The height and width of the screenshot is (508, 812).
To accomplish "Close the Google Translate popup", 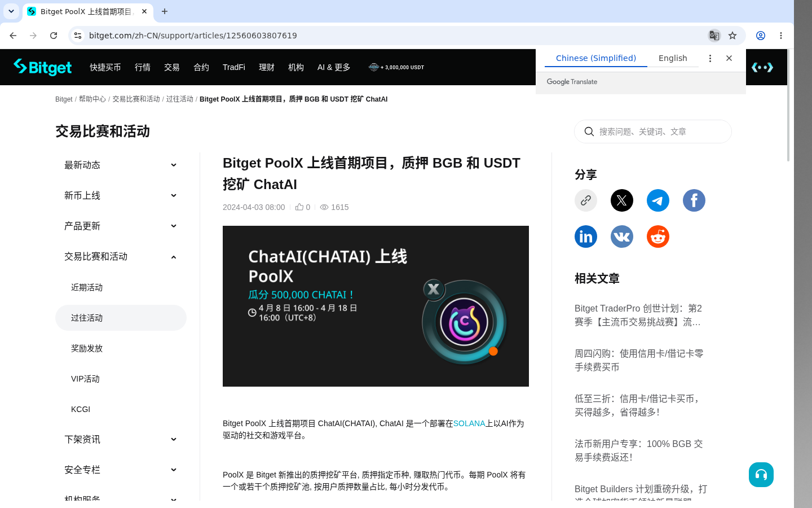I will [729, 58].
